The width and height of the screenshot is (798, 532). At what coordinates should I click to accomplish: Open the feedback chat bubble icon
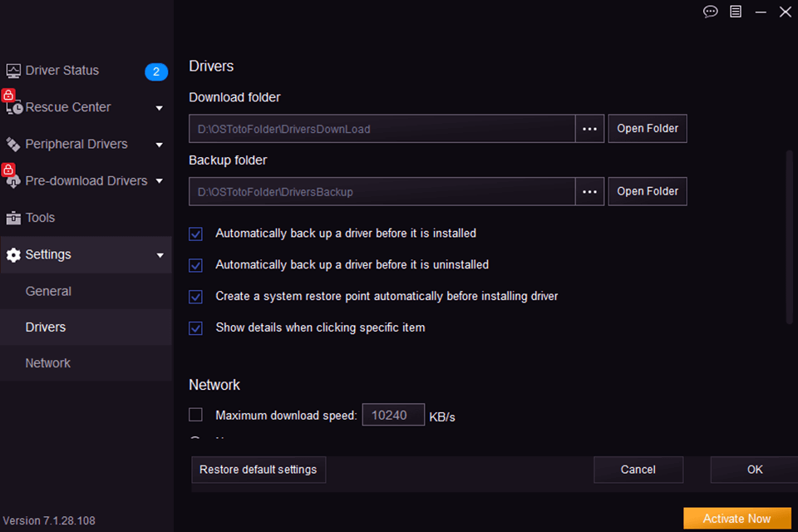click(x=710, y=12)
